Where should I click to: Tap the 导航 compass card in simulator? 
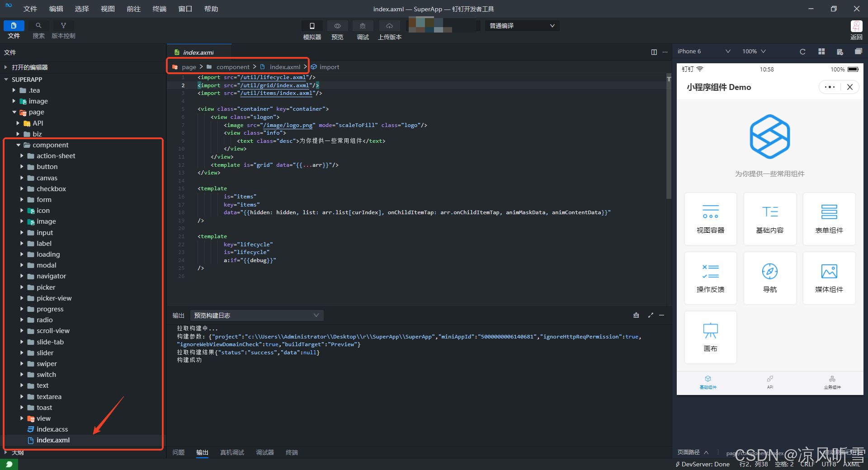(769, 278)
